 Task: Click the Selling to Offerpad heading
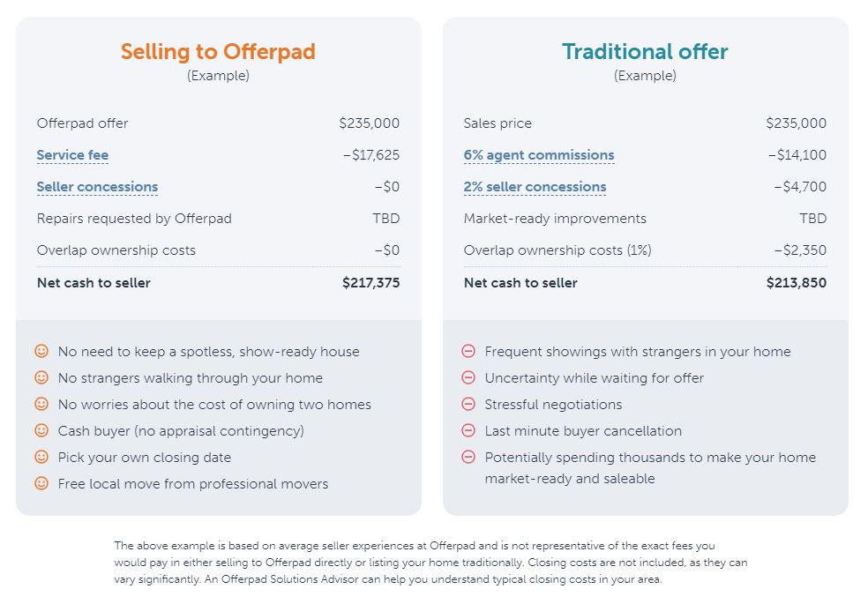click(218, 51)
